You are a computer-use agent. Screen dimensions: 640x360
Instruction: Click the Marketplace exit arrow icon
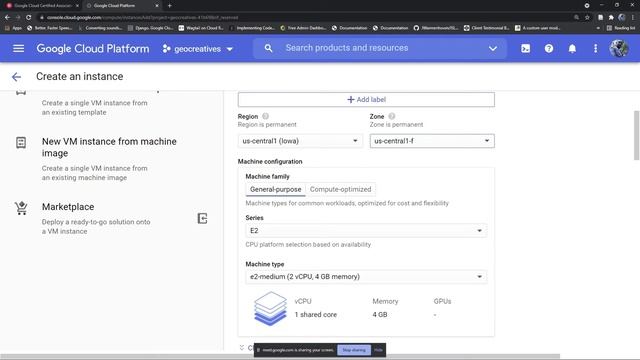(x=202, y=218)
